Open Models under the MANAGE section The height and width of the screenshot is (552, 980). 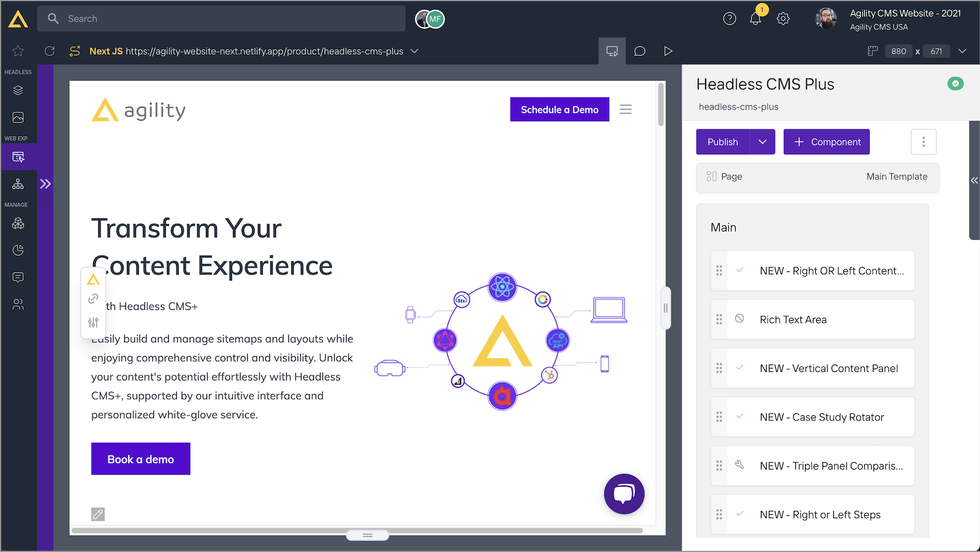click(x=18, y=224)
